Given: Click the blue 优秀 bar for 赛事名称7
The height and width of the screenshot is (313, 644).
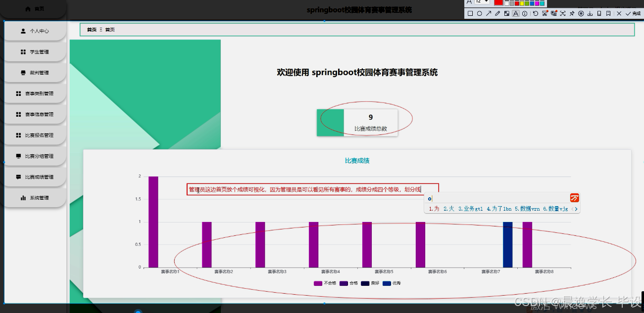Looking at the screenshot, I should [507, 245].
